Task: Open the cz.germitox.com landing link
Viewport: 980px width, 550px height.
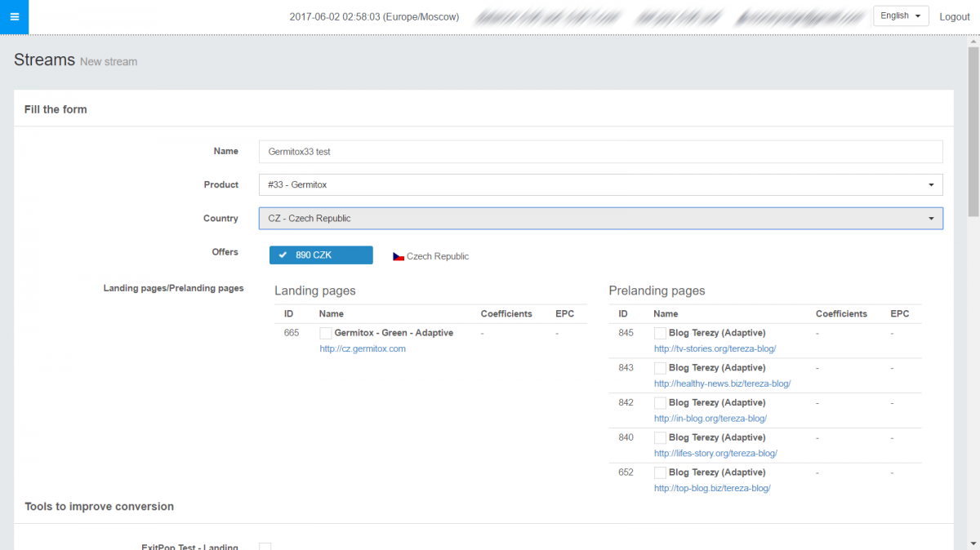Action: [362, 348]
